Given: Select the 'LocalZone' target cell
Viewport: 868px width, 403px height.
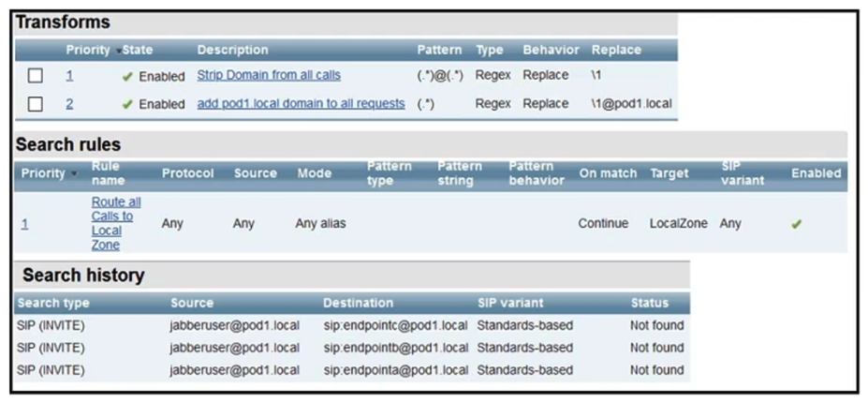Looking at the screenshot, I should 679,223.
